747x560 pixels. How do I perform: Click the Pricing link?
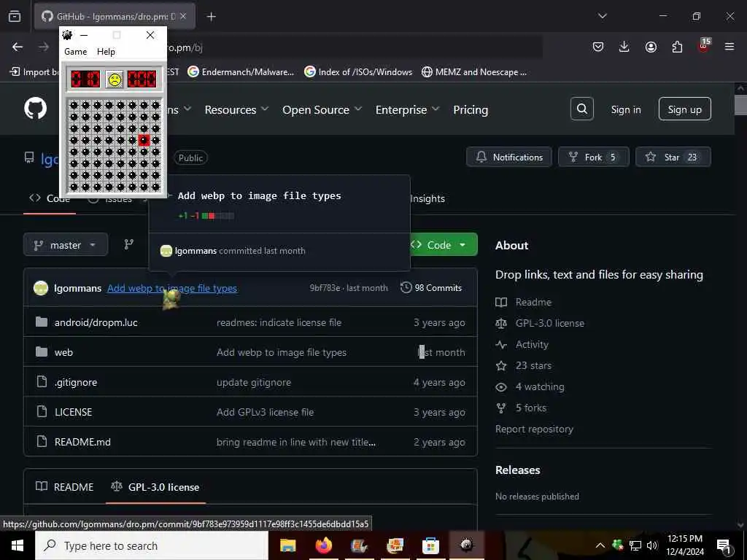471,109
